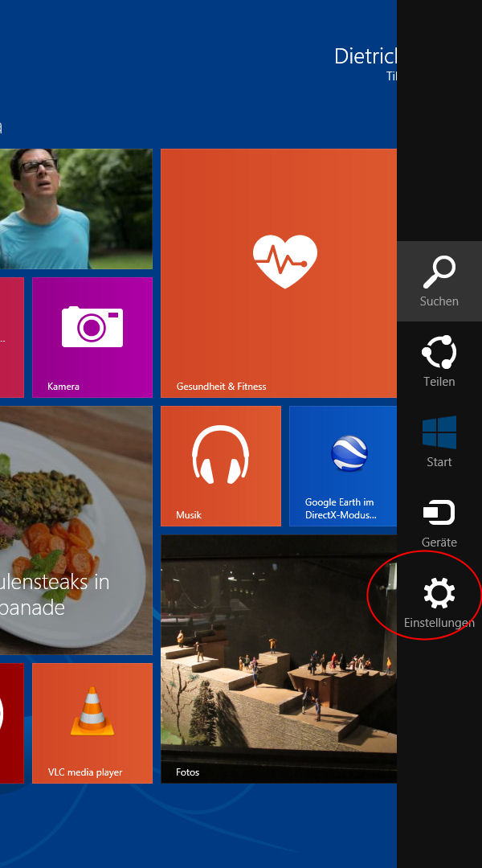Click the Dietrich user account name
The width and height of the screenshot is (482, 868).
(366, 55)
